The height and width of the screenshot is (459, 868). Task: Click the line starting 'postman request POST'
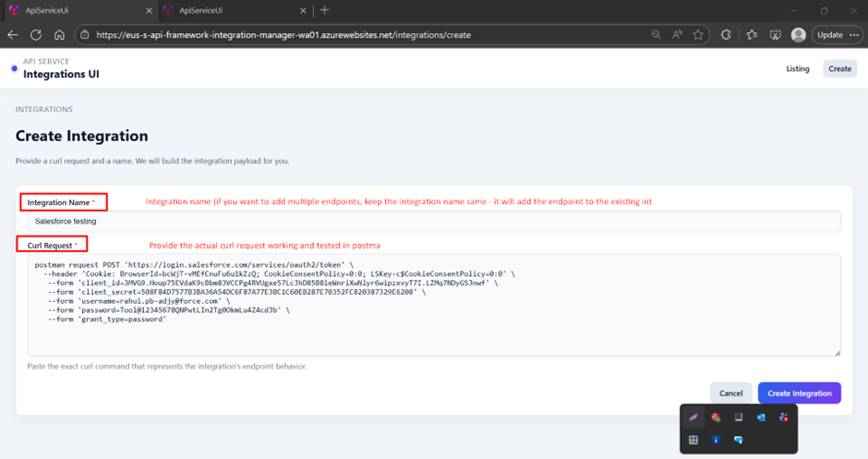194,265
